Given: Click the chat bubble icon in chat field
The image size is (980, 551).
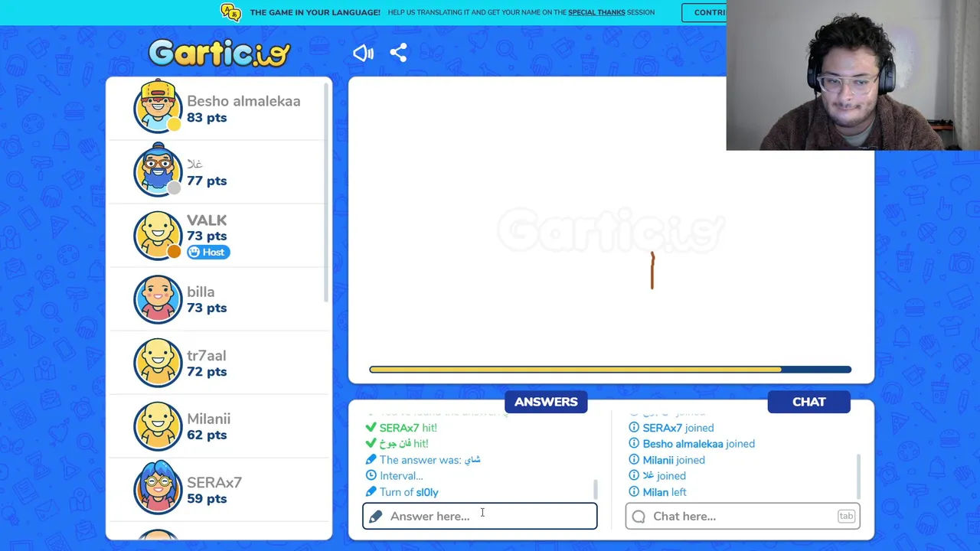Looking at the screenshot, I should [639, 517].
